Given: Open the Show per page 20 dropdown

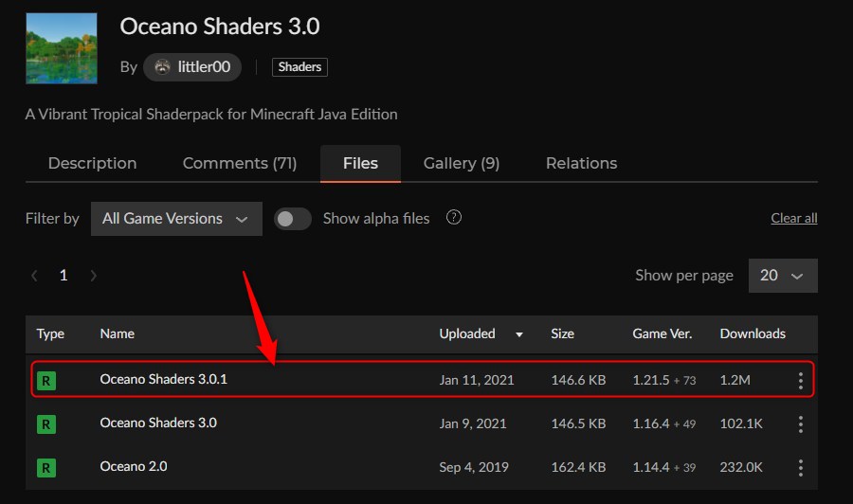Looking at the screenshot, I should [783, 276].
